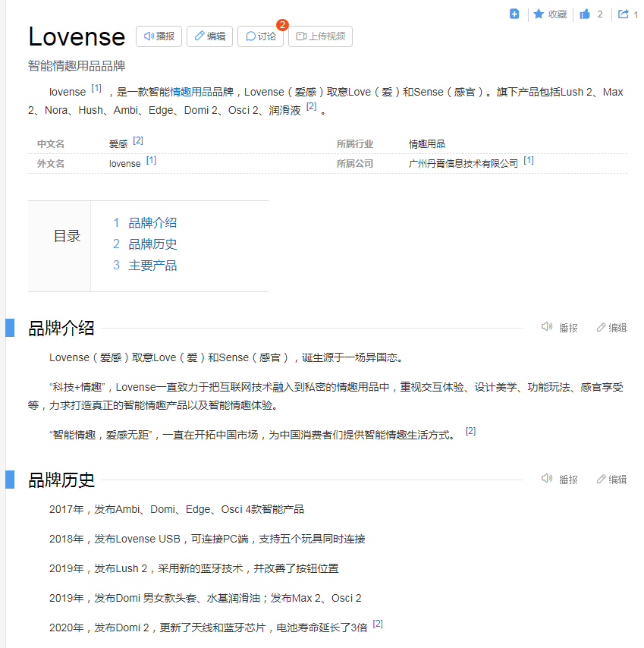
Task: Click the 播报 button beside the Lovense title
Action: 159,36
